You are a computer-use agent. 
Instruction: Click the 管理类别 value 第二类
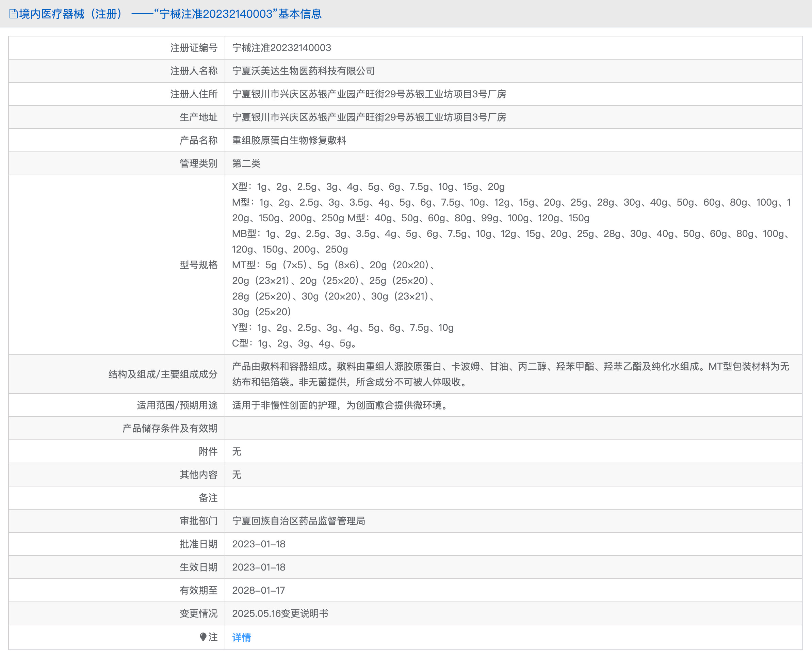click(x=247, y=163)
